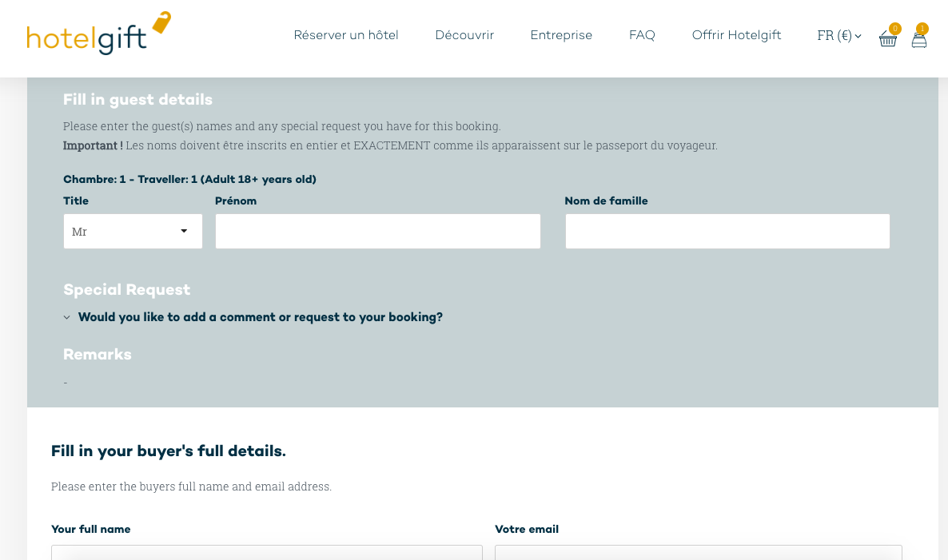Go to Entreprise page

tap(561, 35)
